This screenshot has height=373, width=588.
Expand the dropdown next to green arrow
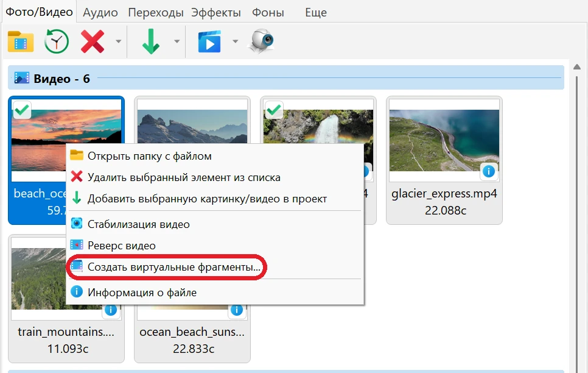click(x=177, y=41)
